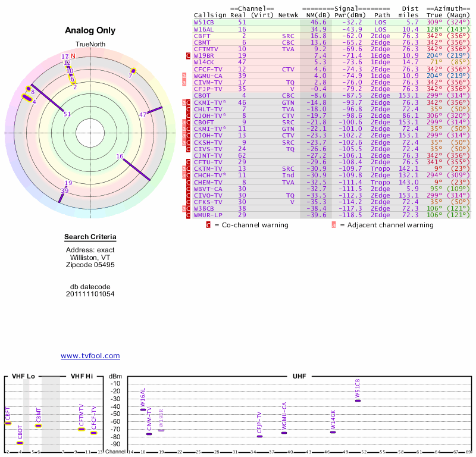
Task: Select the CBOT marker in the VHF Lo chart
Action: 20,443
